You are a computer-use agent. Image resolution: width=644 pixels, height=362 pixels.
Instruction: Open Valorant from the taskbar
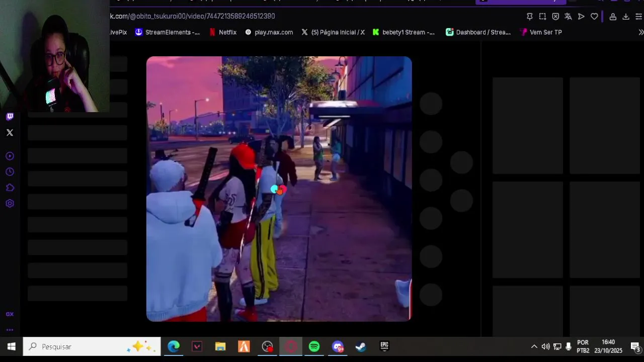click(x=197, y=347)
